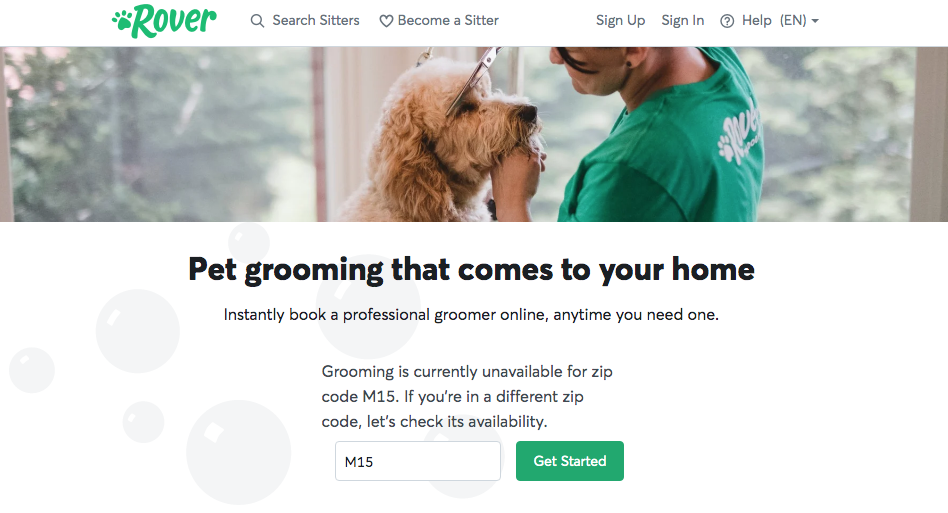Click the question mark help icon
This screenshot has height=513, width=948.
(x=727, y=21)
